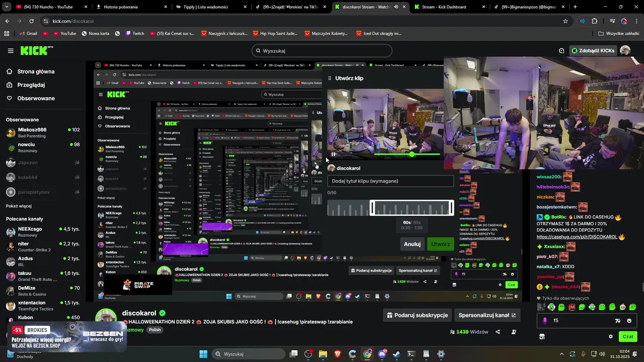Click the BROKIES BEZSEN ad banner

point(67,336)
